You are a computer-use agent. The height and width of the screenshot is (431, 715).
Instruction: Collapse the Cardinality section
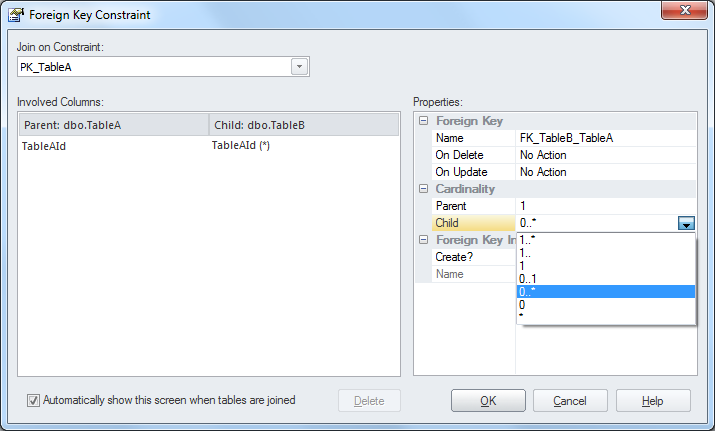click(423, 189)
